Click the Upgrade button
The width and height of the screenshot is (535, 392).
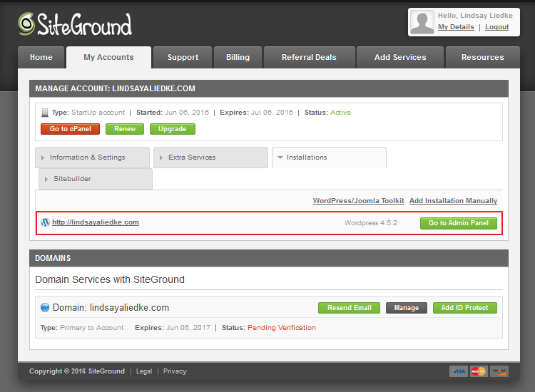pyautogui.click(x=173, y=129)
